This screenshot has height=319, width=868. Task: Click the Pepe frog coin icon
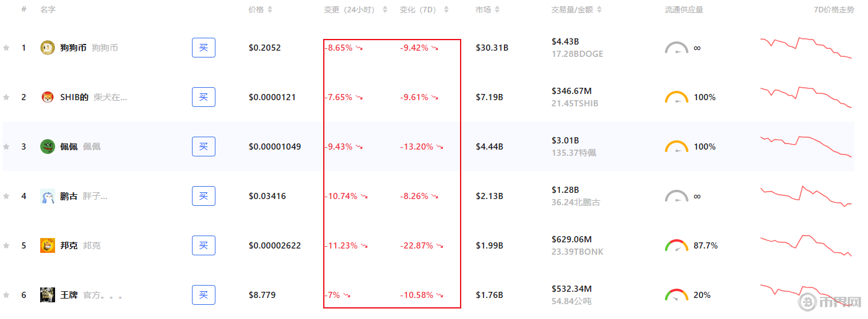pyautogui.click(x=48, y=147)
